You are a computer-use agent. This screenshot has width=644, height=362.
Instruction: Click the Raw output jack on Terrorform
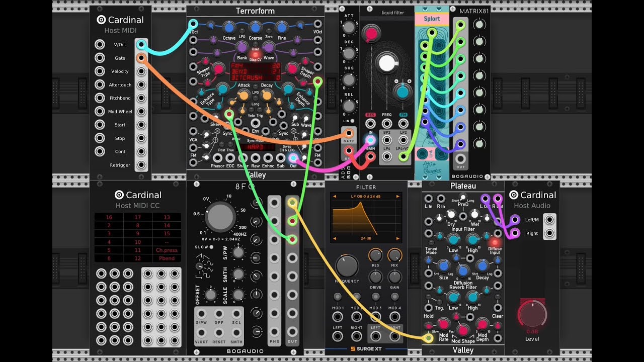[256, 158]
